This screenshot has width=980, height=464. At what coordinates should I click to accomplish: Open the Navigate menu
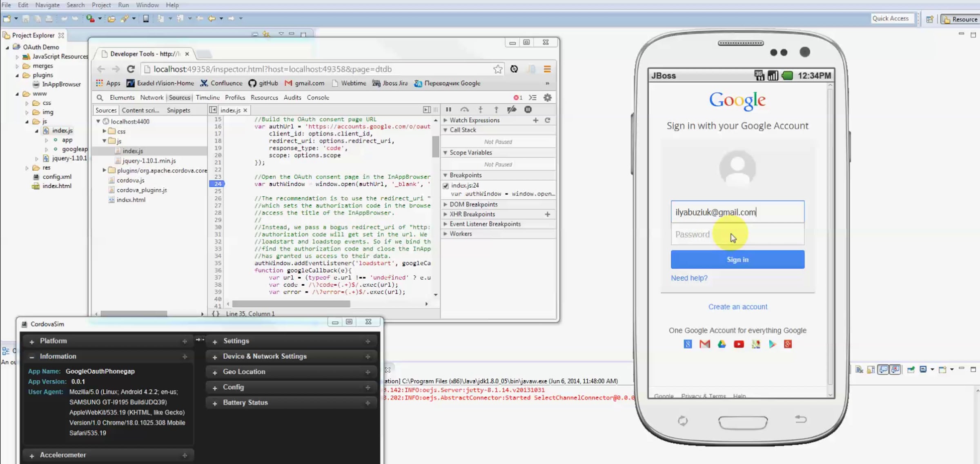pos(47,5)
